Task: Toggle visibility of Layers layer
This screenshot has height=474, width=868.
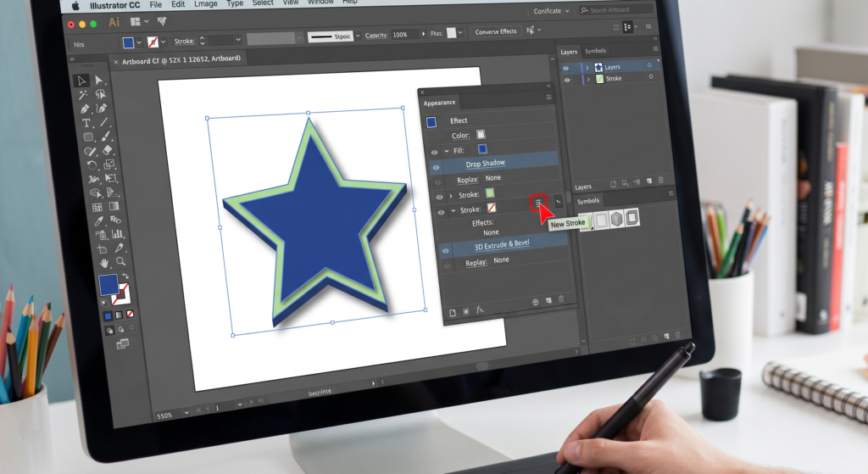Action: (565, 69)
